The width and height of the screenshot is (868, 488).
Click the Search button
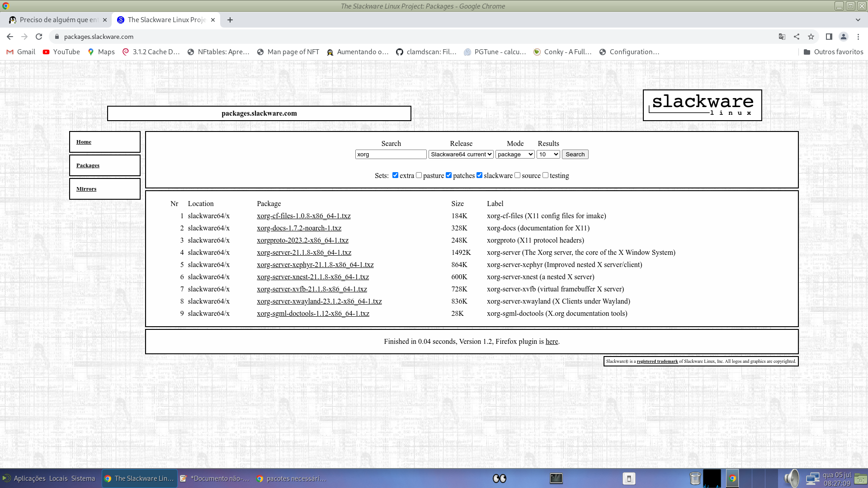tap(575, 155)
